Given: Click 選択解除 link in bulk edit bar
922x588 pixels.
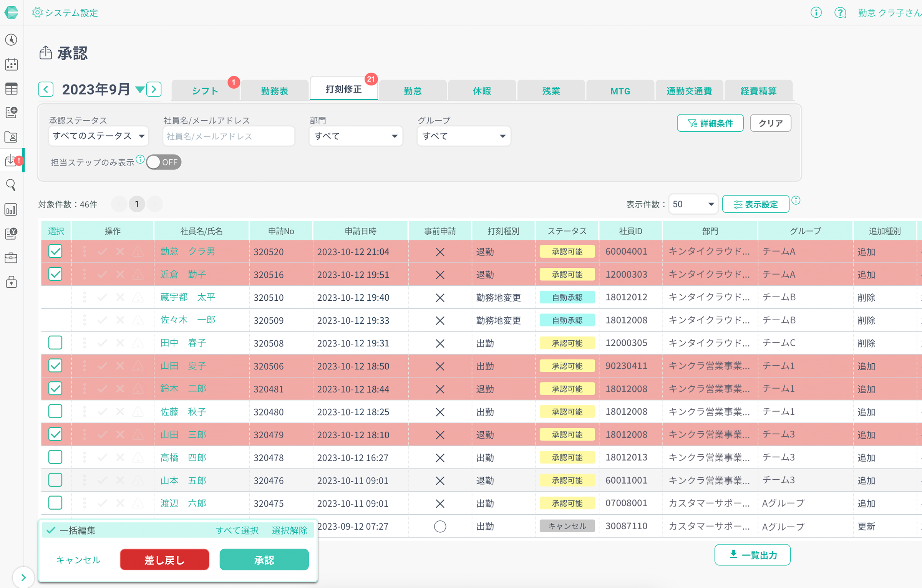Looking at the screenshot, I should (289, 530).
